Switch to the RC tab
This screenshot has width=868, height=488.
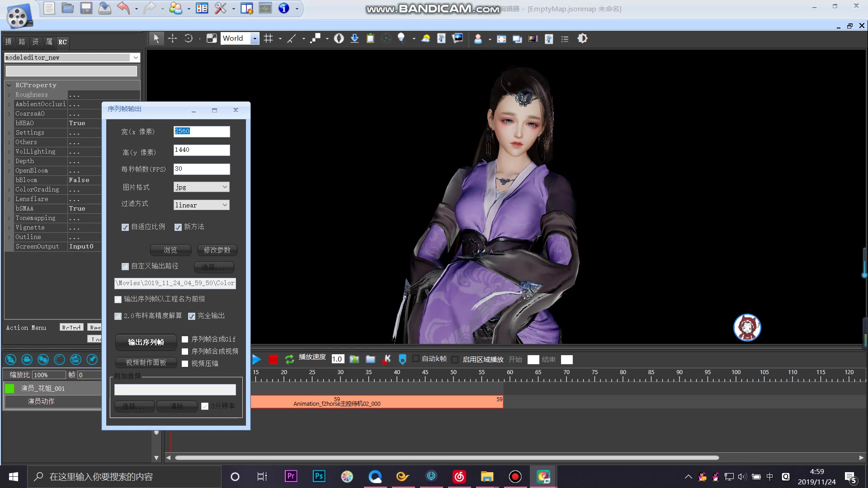(x=62, y=42)
